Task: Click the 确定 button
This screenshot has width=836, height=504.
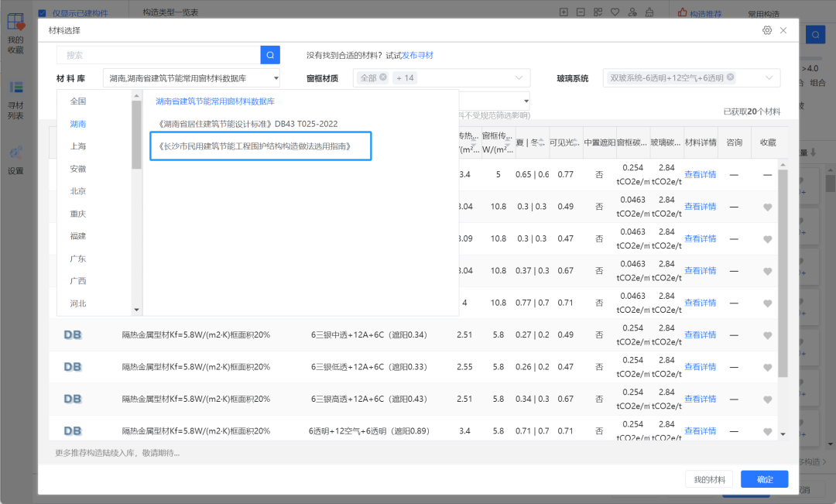Action: pyautogui.click(x=764, y=479)
